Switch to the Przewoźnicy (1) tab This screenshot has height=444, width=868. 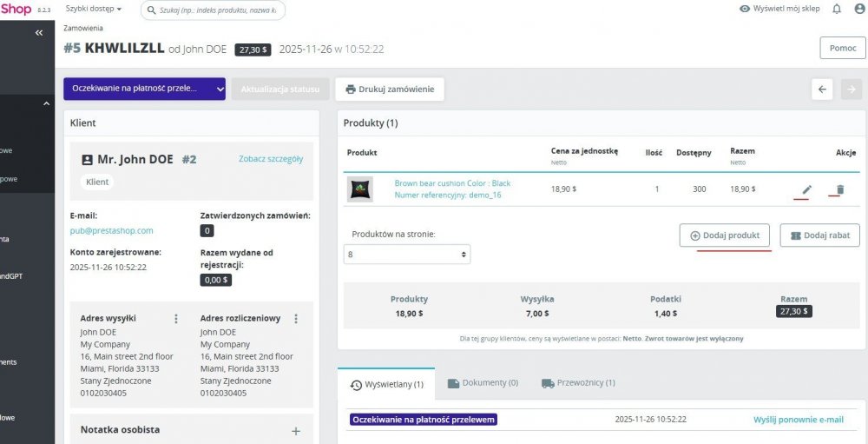click(578, 383)
